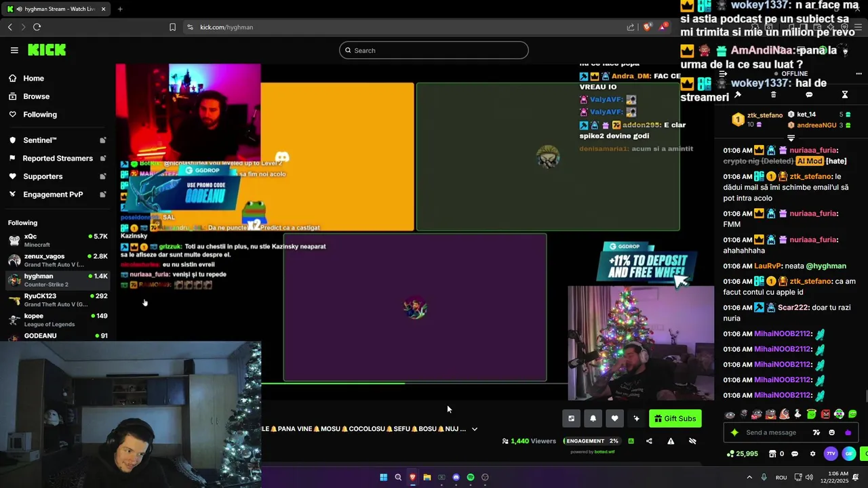Collapse chat with arrow icon
Viewport: 868px width, 488px height.
[x=723, y=73]
